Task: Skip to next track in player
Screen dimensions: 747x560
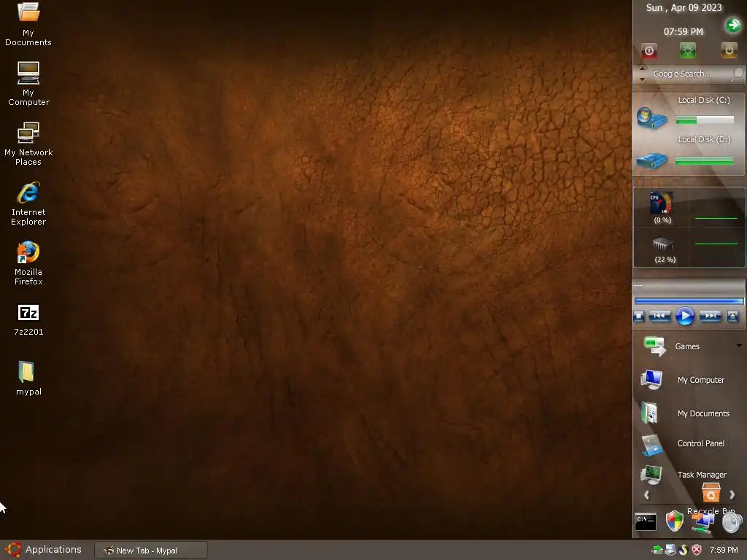Action: pos(710,316)
